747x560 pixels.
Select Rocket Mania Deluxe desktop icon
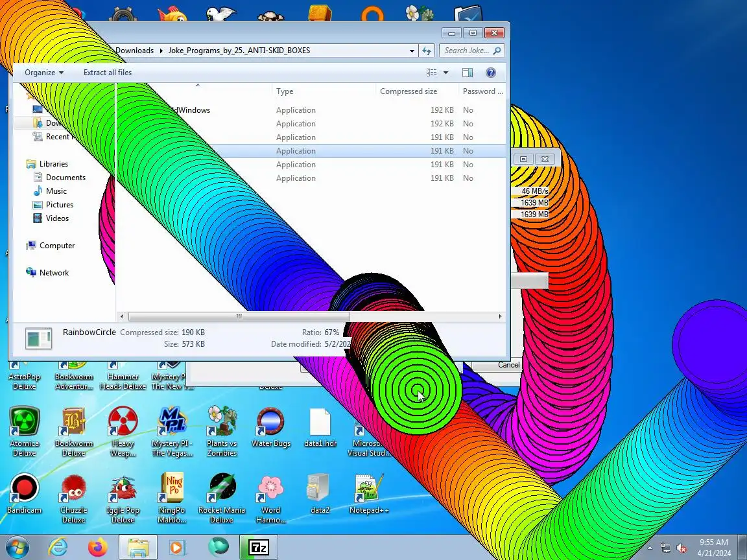pyautogui.click(x=222, y=498)
